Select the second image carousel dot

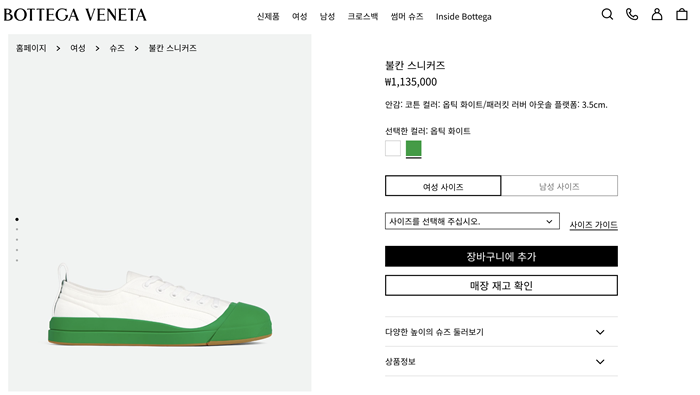17,229
